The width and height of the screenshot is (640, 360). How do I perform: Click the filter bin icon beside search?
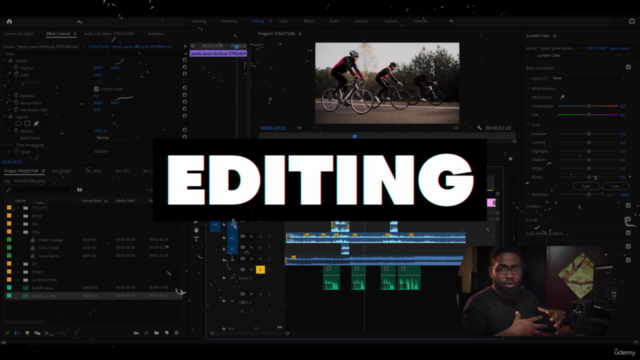[x=80, y=190]
